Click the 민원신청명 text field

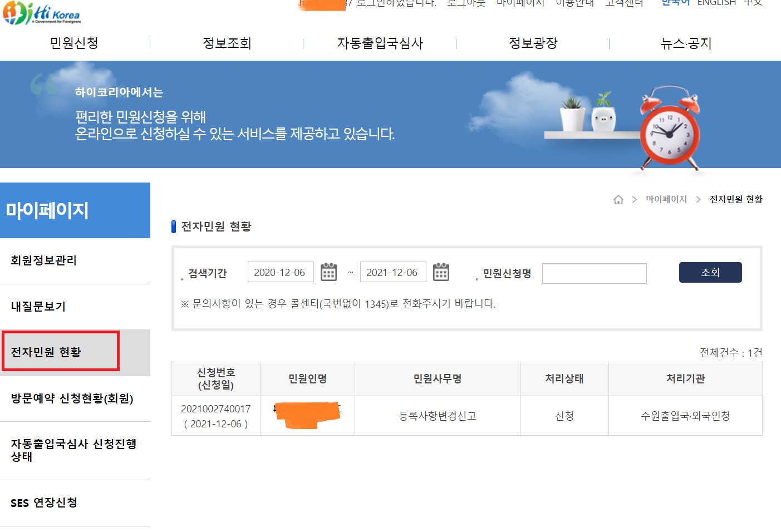(594, 273)
